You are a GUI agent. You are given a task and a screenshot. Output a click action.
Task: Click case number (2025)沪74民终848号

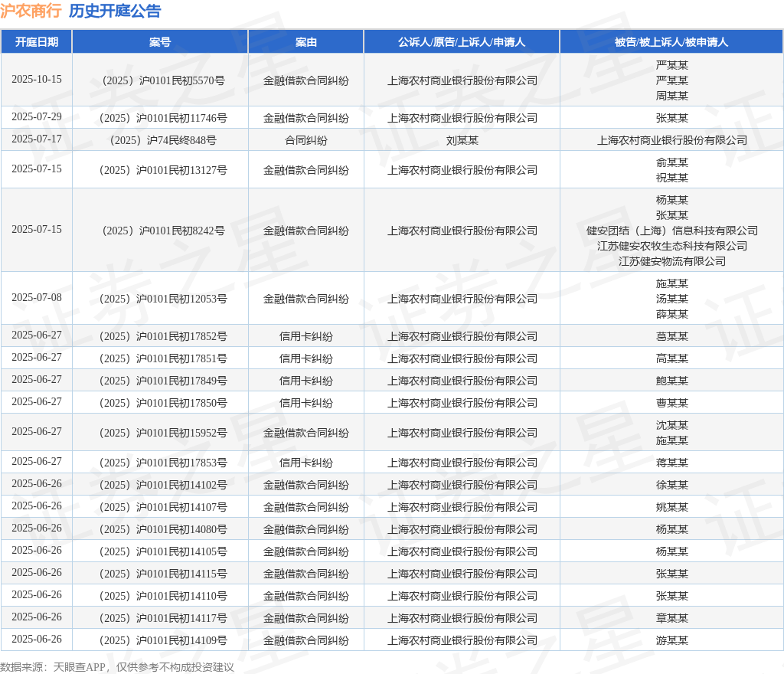(164, 140)
